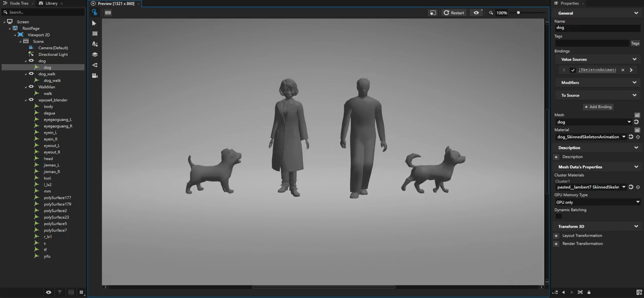
Task: Revert the Cluster1 material value
Action: [631, 187]
